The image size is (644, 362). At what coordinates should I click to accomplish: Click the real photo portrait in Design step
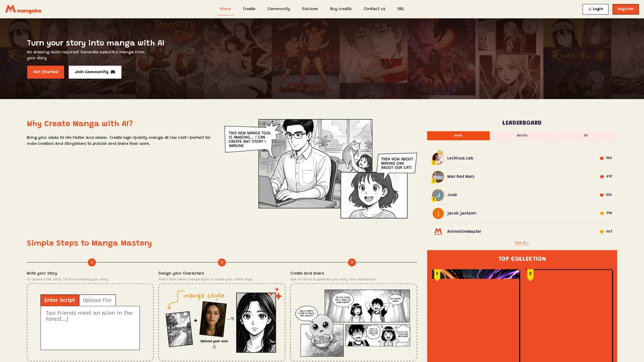213,319
